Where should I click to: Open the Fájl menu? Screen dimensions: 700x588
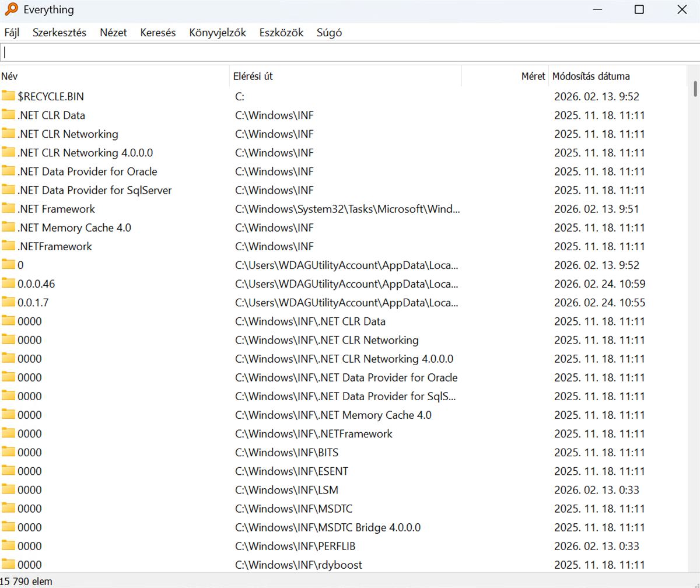pos(12,33)
